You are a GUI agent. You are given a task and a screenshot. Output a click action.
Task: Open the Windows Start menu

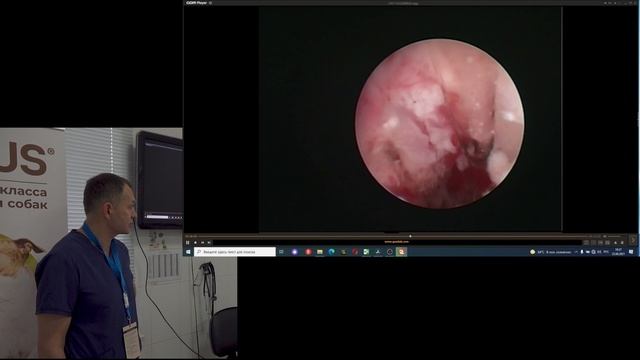point(188,252)
